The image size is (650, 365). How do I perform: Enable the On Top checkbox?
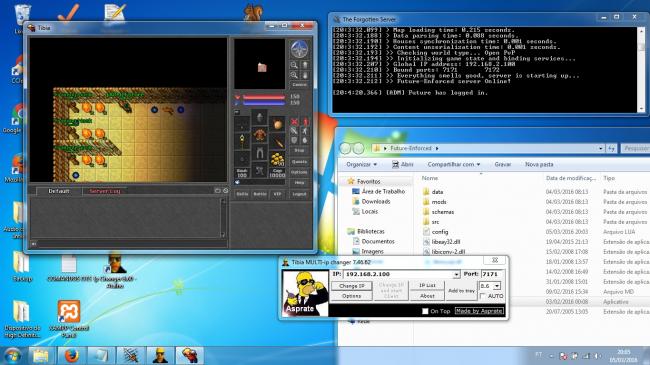[425, 311]
